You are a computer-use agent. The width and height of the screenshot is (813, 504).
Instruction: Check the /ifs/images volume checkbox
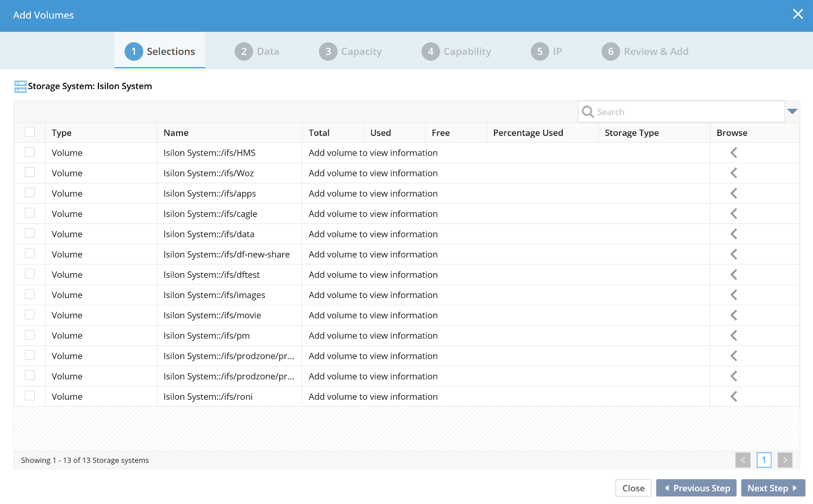[30, 295]
